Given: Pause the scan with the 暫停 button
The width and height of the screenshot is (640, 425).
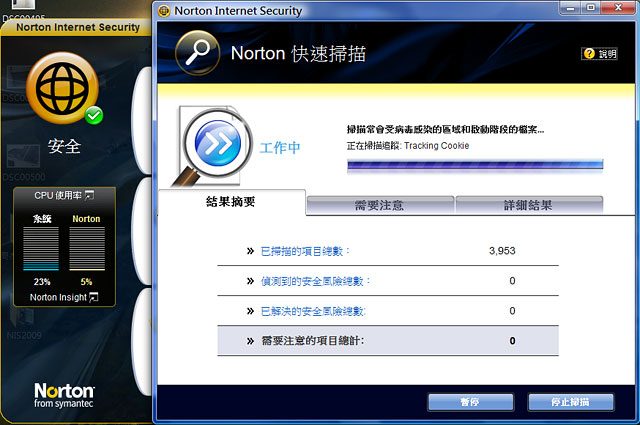Looking at the screenshot, I should click(471, 402).
